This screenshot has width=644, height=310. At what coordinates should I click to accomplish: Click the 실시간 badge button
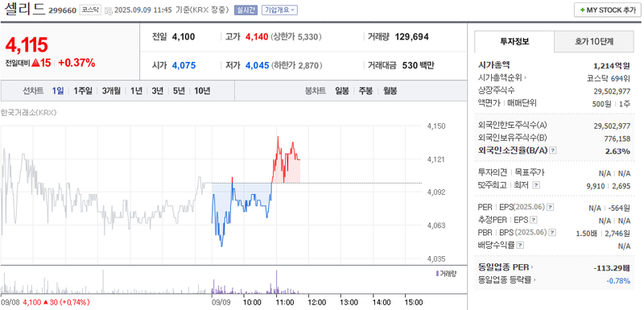click(246, 10)
